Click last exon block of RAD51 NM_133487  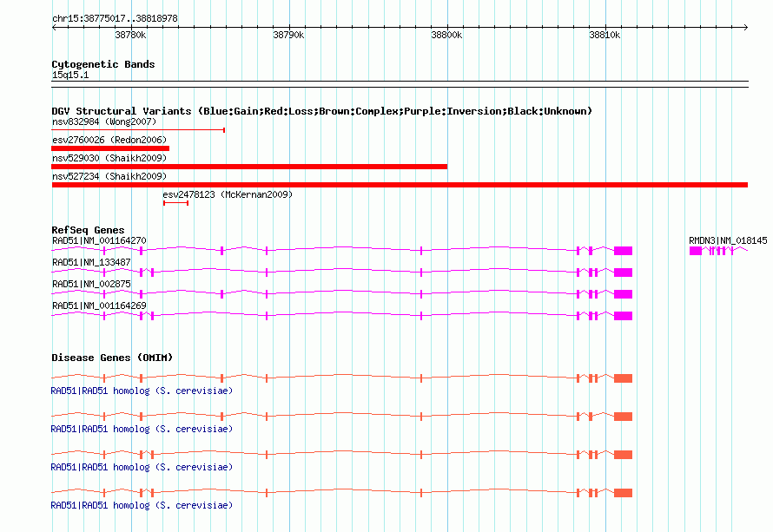click(623, 273)
